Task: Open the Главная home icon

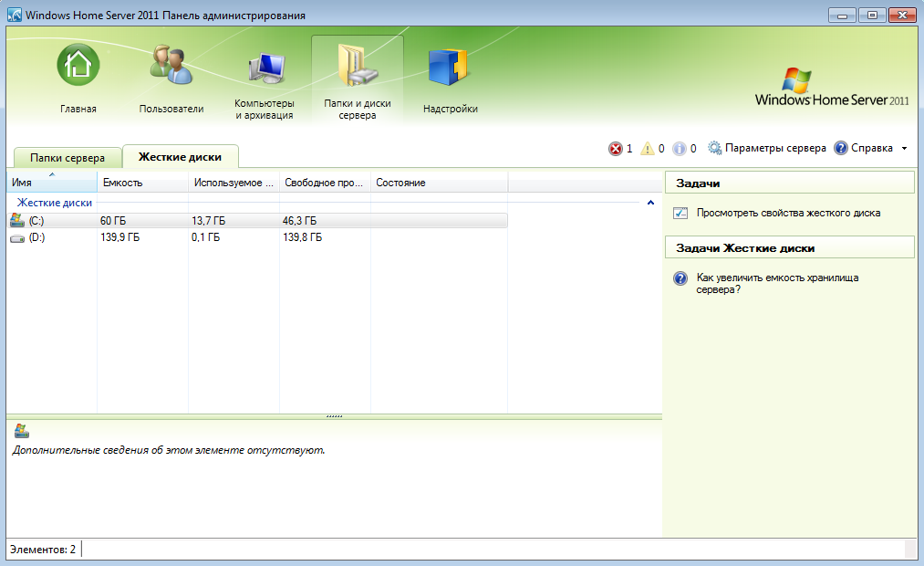Action: pyautogui.click(x=78, y=65)
